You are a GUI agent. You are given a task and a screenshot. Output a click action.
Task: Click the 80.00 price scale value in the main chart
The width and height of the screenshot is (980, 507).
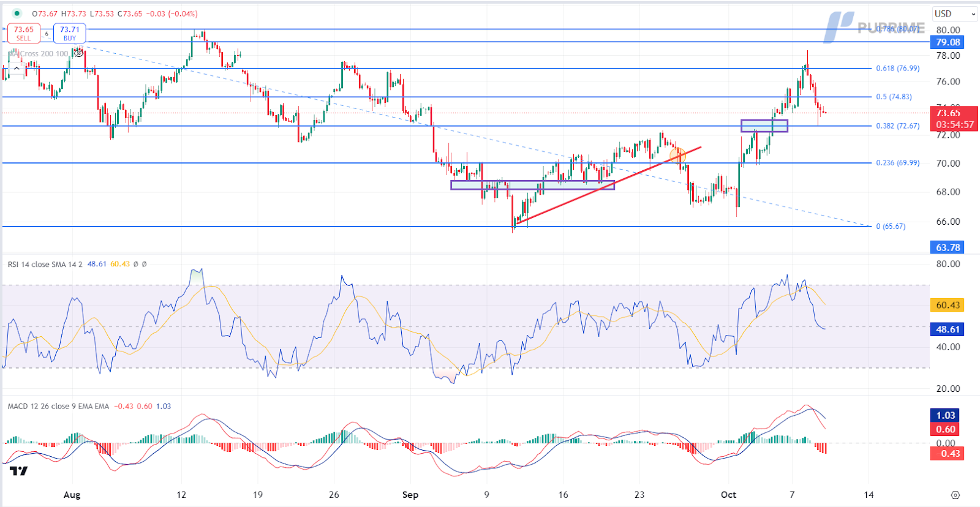[x=948, y=29]
